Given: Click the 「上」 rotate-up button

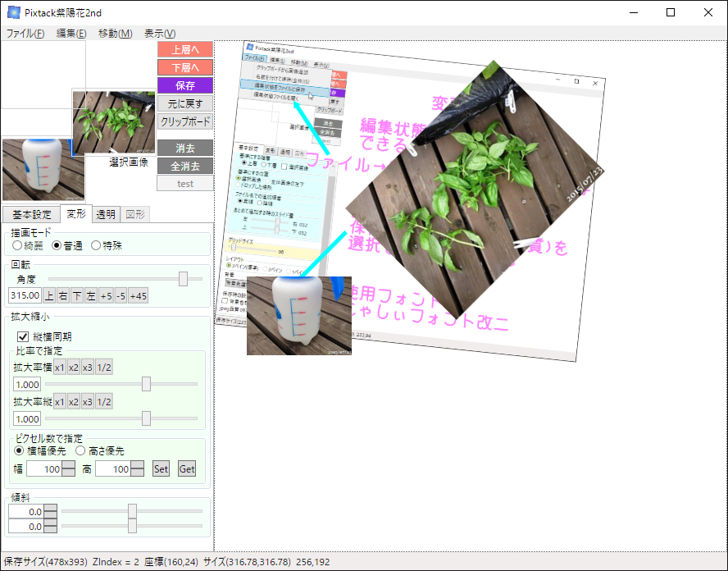Looking at the screenshot, I should coord(48,295).
